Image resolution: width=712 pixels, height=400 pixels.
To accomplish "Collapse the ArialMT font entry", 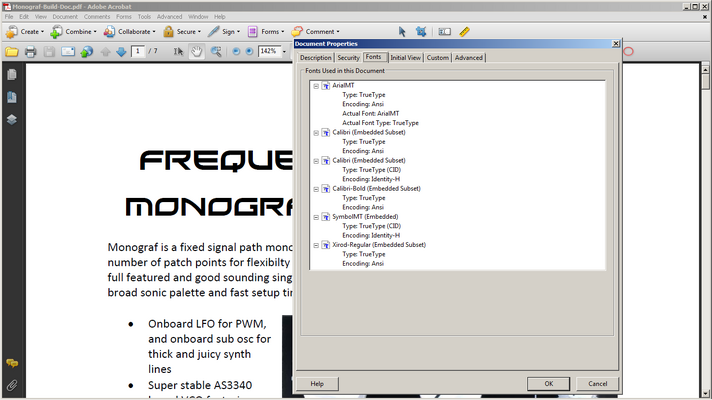I will click(316, 86).
